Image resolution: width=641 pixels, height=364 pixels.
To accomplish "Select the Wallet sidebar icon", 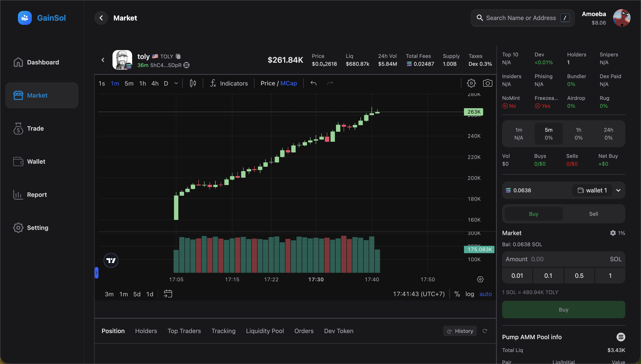I will (x=18, y=162).
